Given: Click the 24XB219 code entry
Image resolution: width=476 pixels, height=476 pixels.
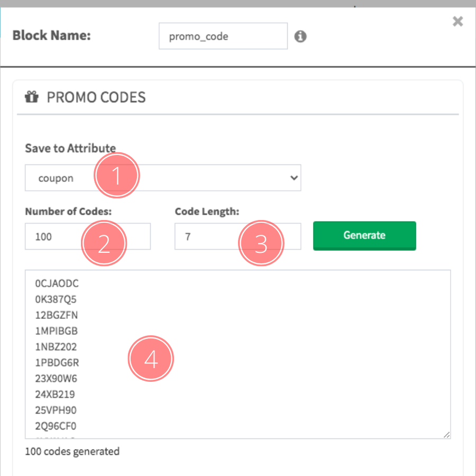Looking at the screenshot, I should coord(56,395).
